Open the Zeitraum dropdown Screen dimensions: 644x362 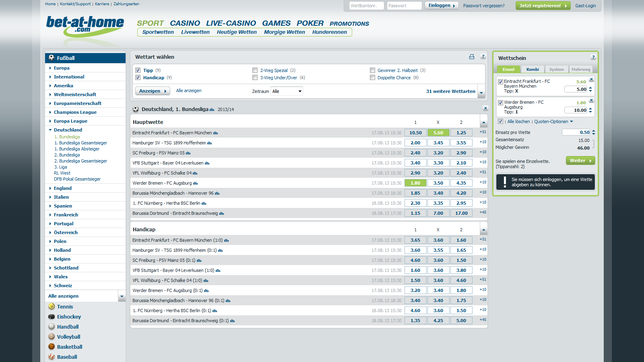pos(287,91)
